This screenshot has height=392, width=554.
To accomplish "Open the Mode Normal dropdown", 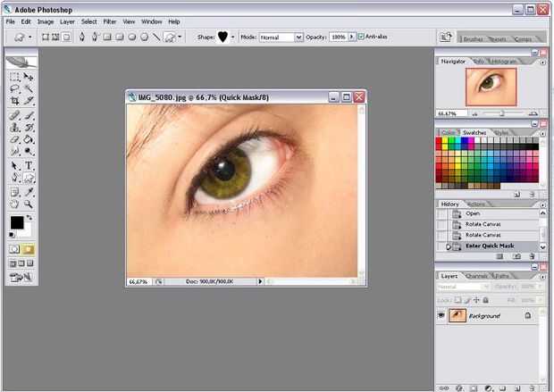I will [x=299, y=38].
